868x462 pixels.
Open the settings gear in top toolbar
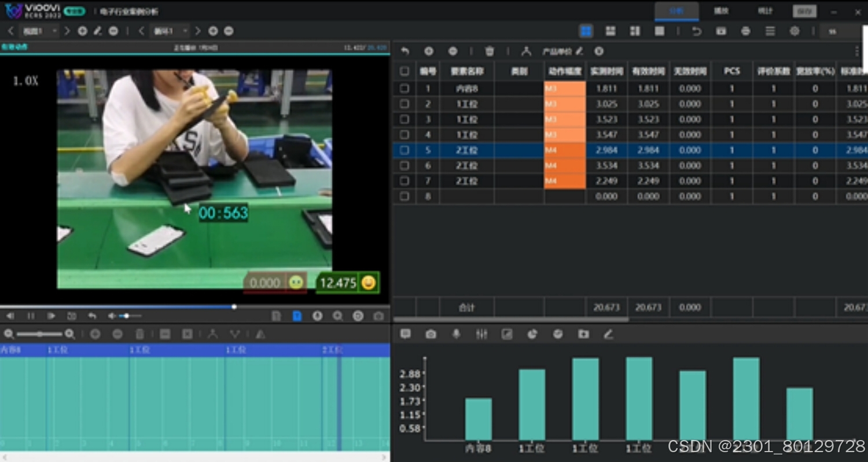[x=795, y=31]
